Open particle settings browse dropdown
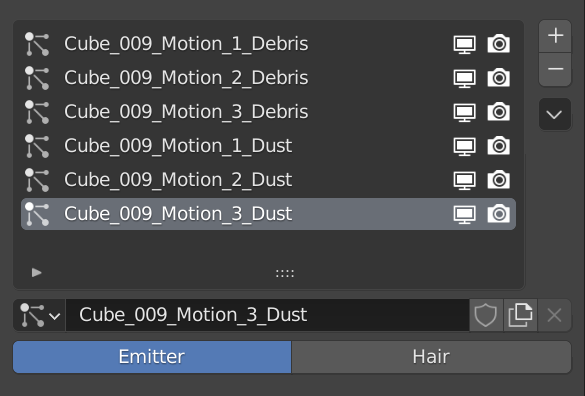This screenshot has width=585, height=396. click(x=40, y=315)
